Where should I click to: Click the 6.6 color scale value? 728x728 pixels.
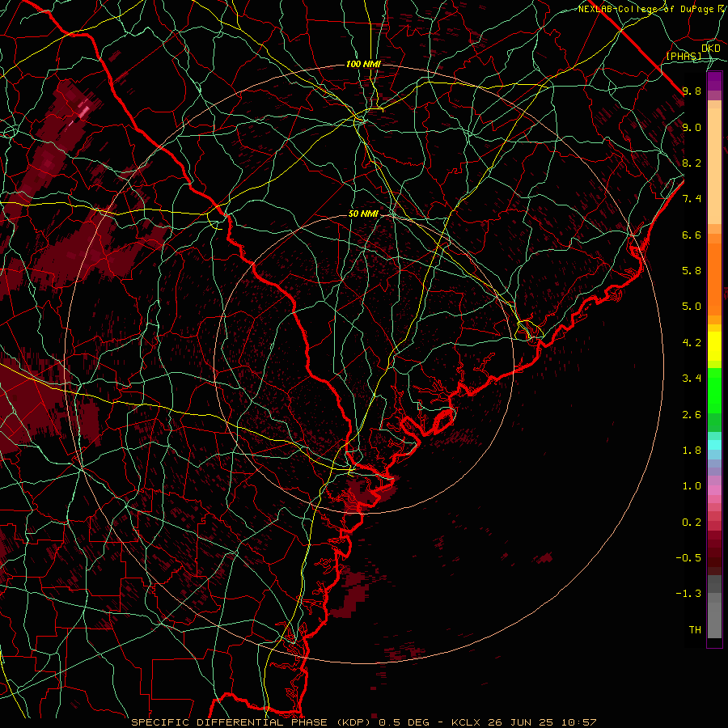tap(692, 235)
